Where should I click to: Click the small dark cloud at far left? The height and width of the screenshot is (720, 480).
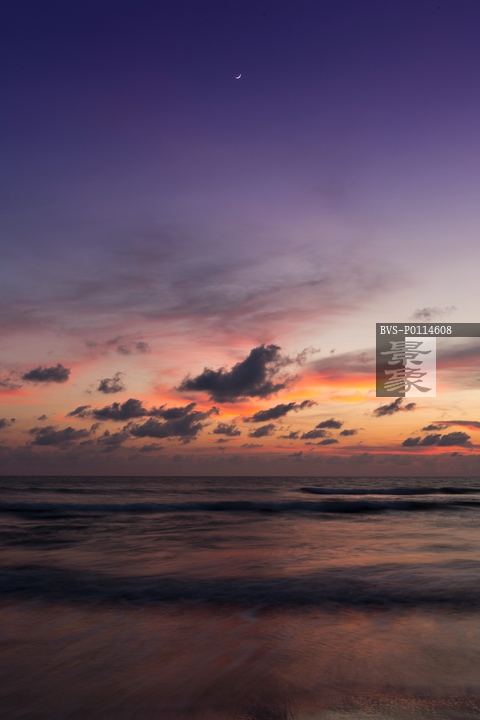pyautogui.click(x=46, y=374)
